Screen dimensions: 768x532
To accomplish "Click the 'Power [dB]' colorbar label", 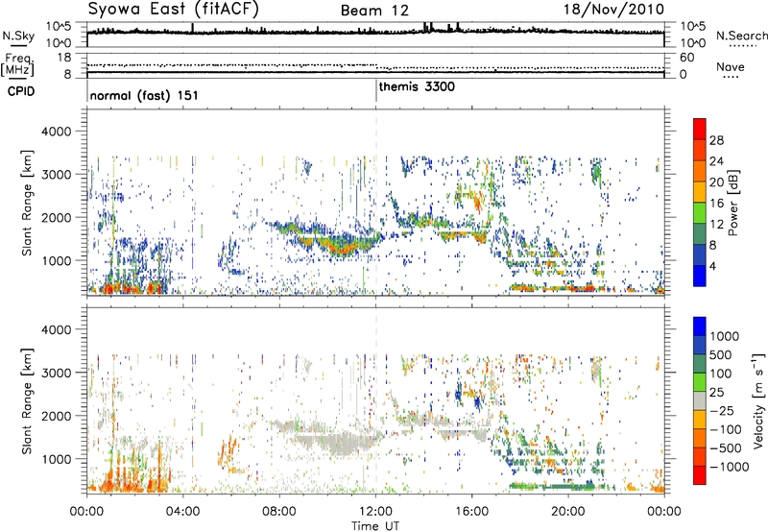I will click(732, 203).
